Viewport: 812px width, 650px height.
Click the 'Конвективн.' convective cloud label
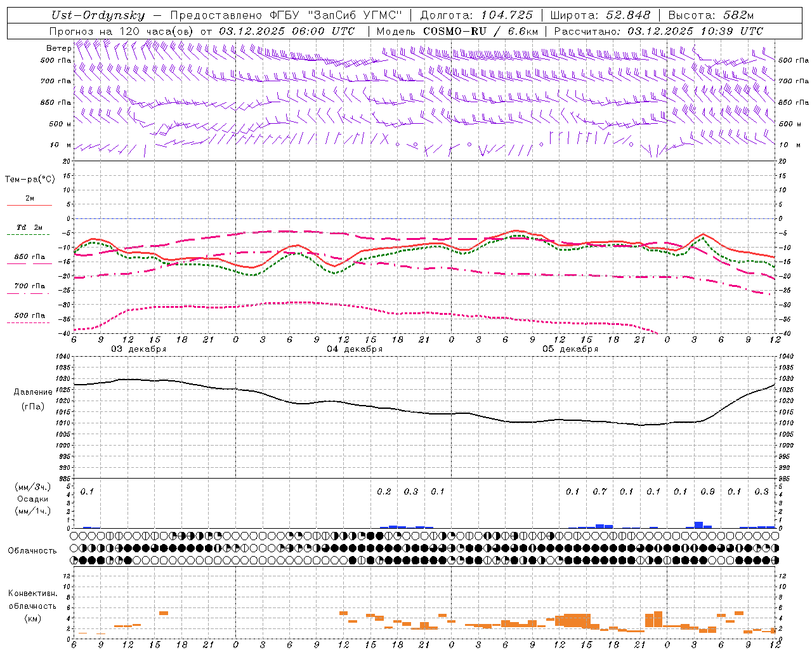(x=32, y=594)
